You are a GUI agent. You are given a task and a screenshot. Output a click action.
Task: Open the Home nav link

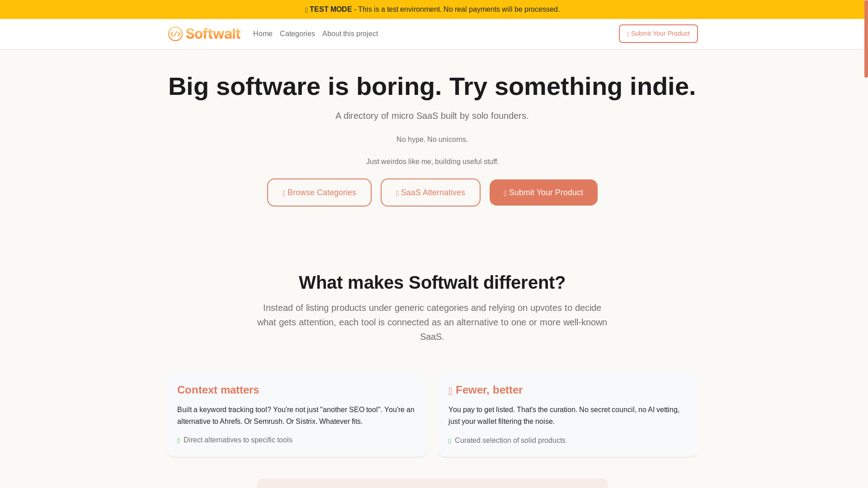[x=263, y=34]
